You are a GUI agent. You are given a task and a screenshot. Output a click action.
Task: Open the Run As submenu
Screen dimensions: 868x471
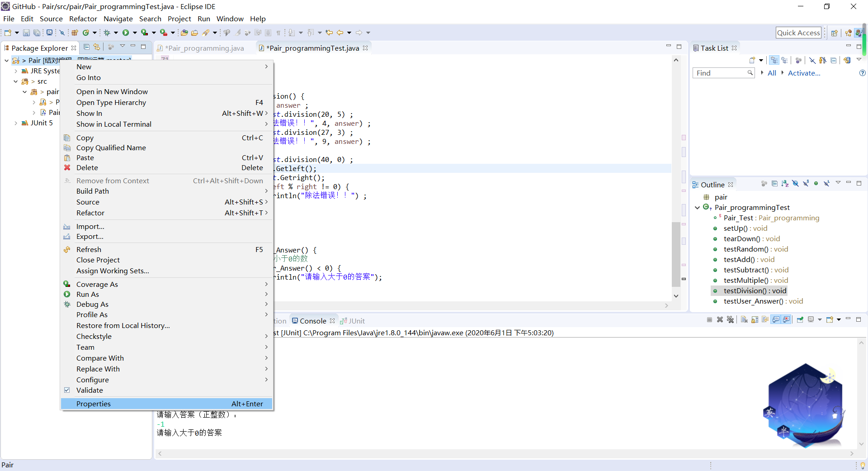click(x=167, y=294)
